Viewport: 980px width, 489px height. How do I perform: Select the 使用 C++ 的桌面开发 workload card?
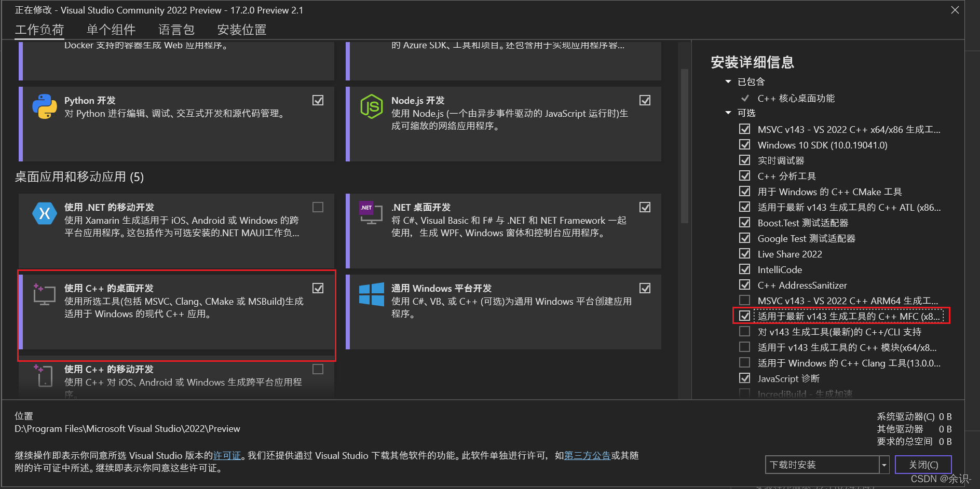tap(177, 312)
